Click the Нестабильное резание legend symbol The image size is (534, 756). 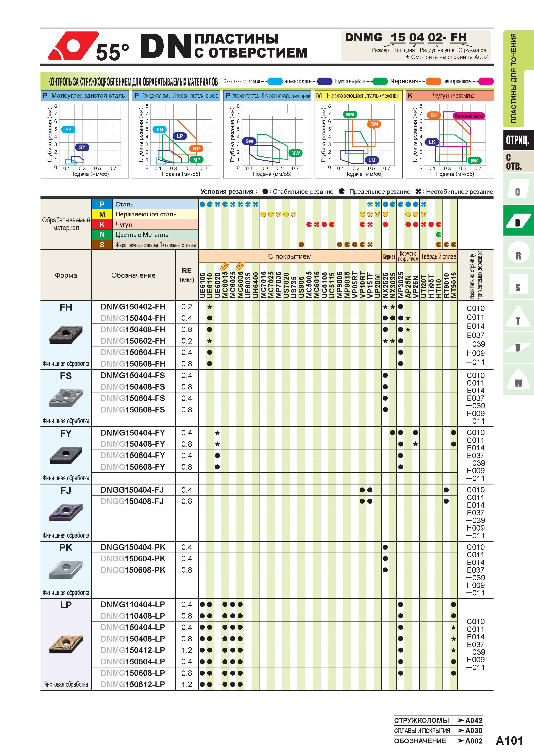click(x=418, y=191)
